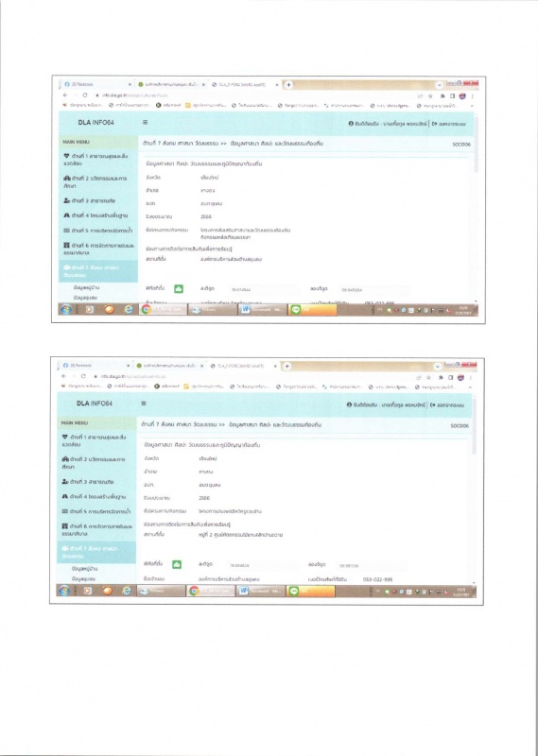Click the browser reload icon in the lower screenshot
This screenshot has height=756, width=538.
[x=83, y=376]
